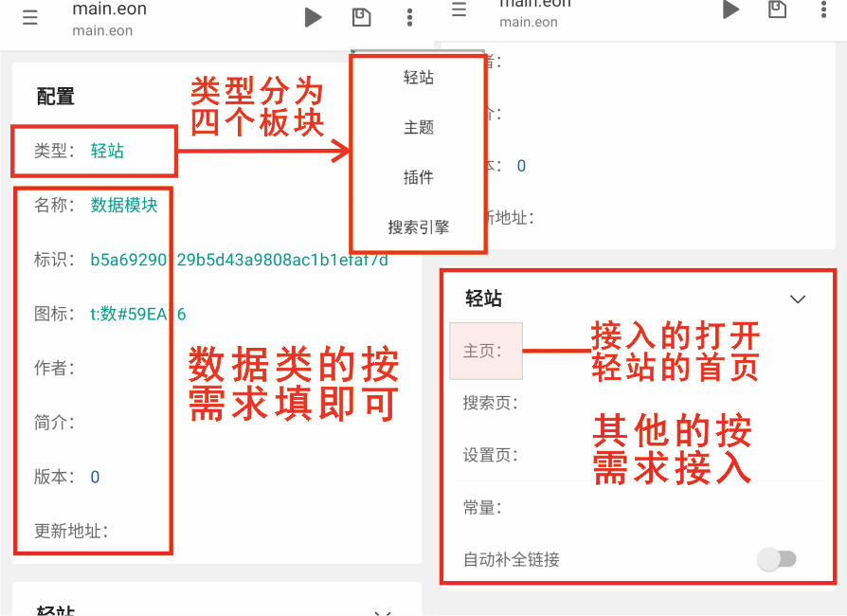Run main.eon with the play button
This screenshot has height=616, width=847.
[313, 17]
